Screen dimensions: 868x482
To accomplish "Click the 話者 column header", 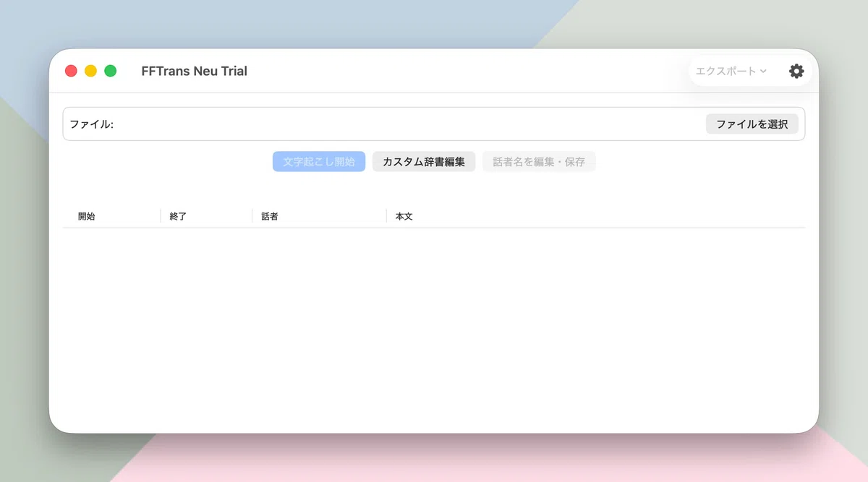I will point(319,216).
